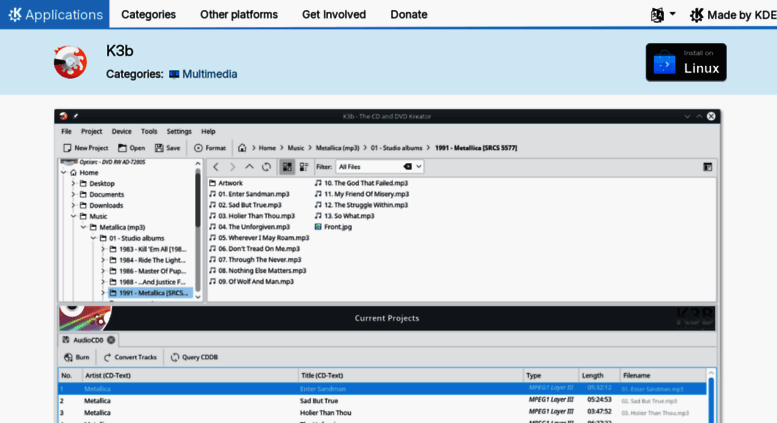Image resolution: width=777 pixels, height=423 pixels.
Task: Select the AudioCD0 project tab
Action: [x=88, y=340]
